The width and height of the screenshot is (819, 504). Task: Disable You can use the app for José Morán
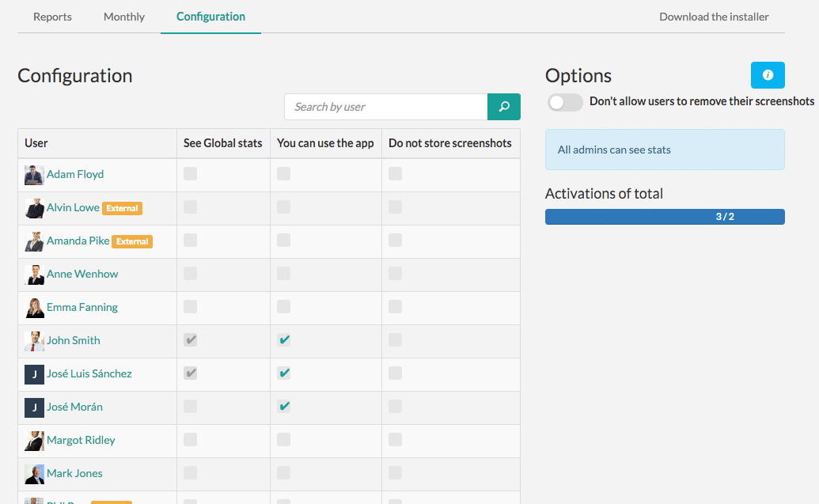pos(283,407)
